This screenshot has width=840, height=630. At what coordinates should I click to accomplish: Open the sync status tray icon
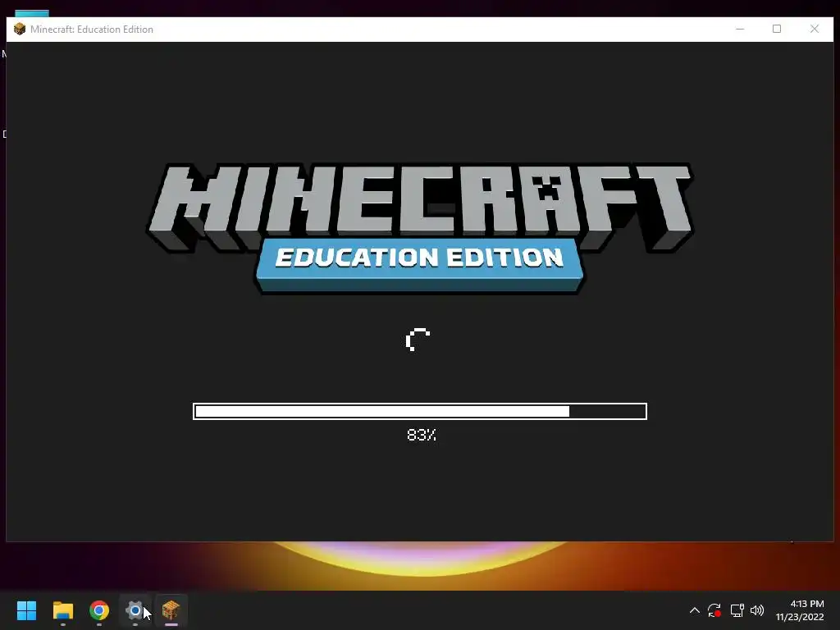pyautogui.click(x=714, y=610)
